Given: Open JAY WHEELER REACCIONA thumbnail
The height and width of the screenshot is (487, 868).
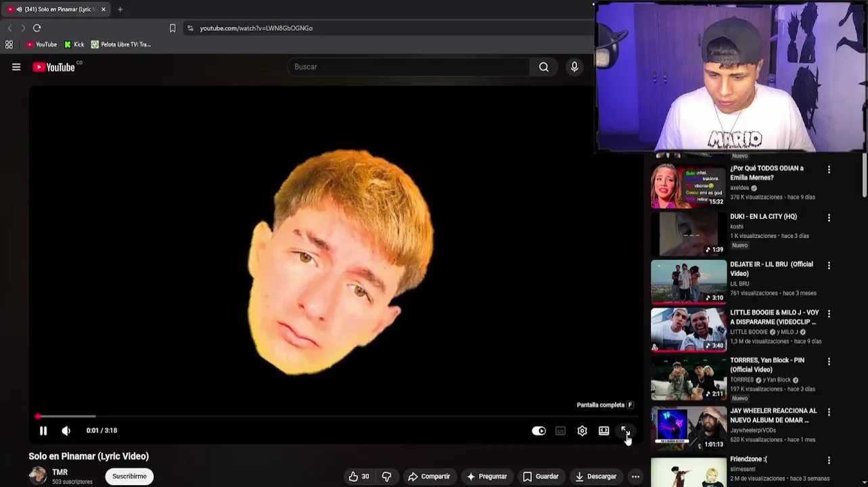Looking at the screenshot, I should 689,427.
